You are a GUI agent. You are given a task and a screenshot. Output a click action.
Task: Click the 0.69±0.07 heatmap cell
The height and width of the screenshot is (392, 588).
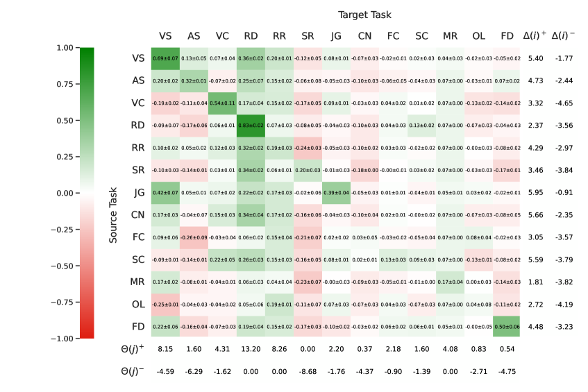coord(165,58)
